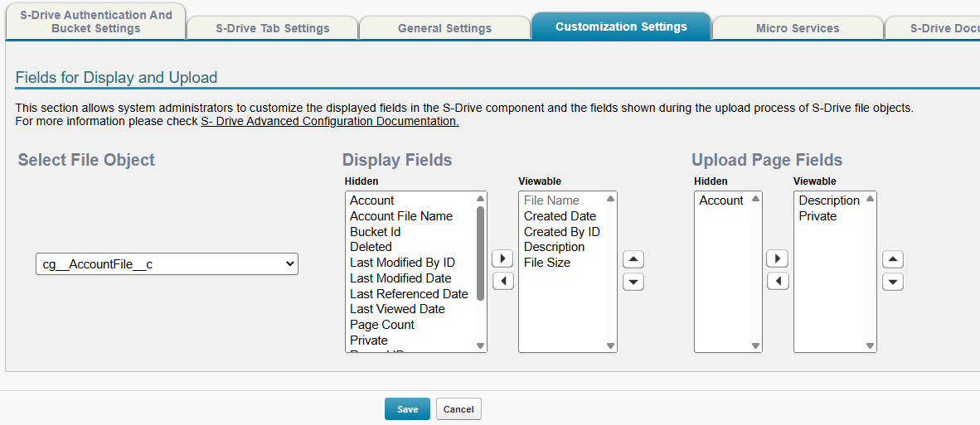Open S-Drive Tab Settings tab
Screen dimensions: 980x425
(273, 28)
